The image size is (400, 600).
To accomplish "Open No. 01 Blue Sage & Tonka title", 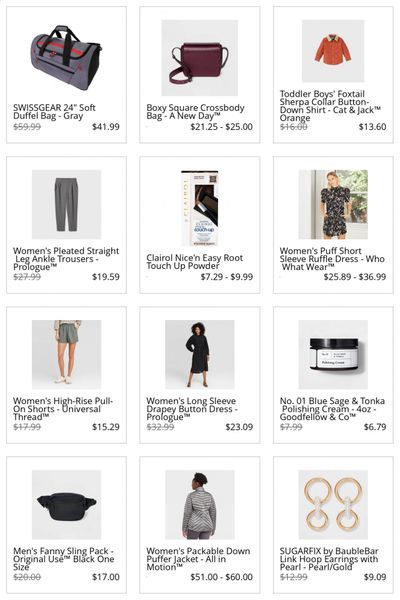I will [x=332, y=409].
